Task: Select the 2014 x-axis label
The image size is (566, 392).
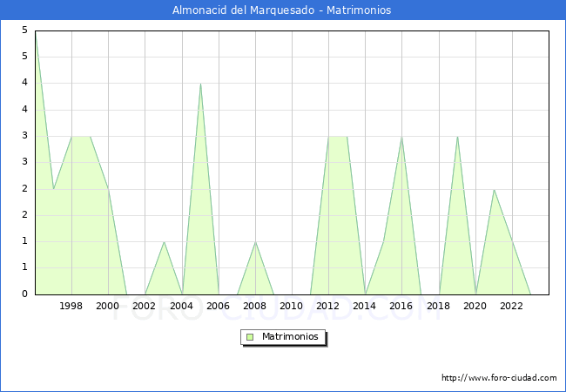Action: point(365,306)
